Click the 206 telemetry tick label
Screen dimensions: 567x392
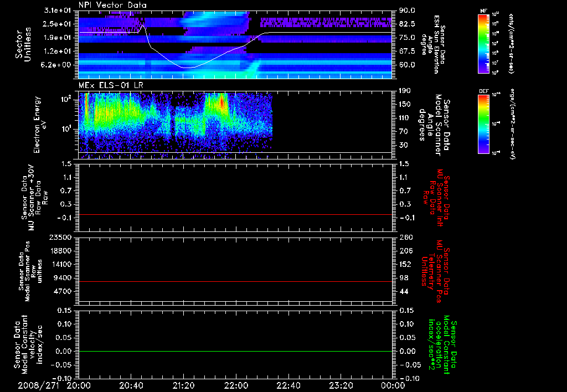(x=405, y=251)
